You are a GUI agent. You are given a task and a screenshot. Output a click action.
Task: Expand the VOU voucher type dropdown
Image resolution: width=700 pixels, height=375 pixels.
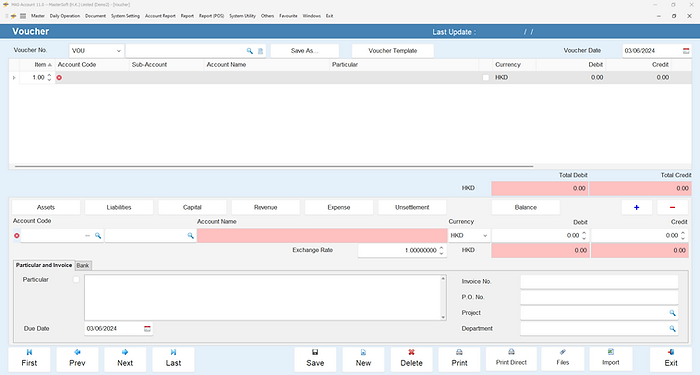(x=119, y=51)
